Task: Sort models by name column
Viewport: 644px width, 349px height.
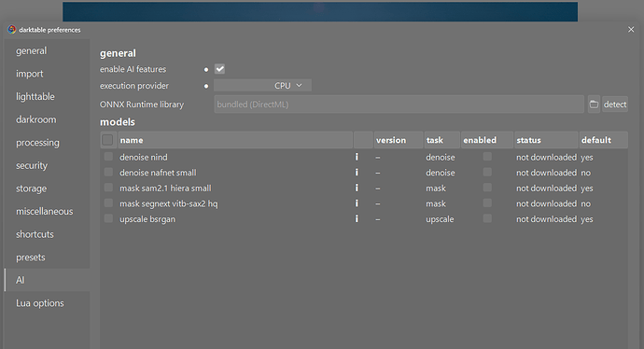Action: coord(235,140)
